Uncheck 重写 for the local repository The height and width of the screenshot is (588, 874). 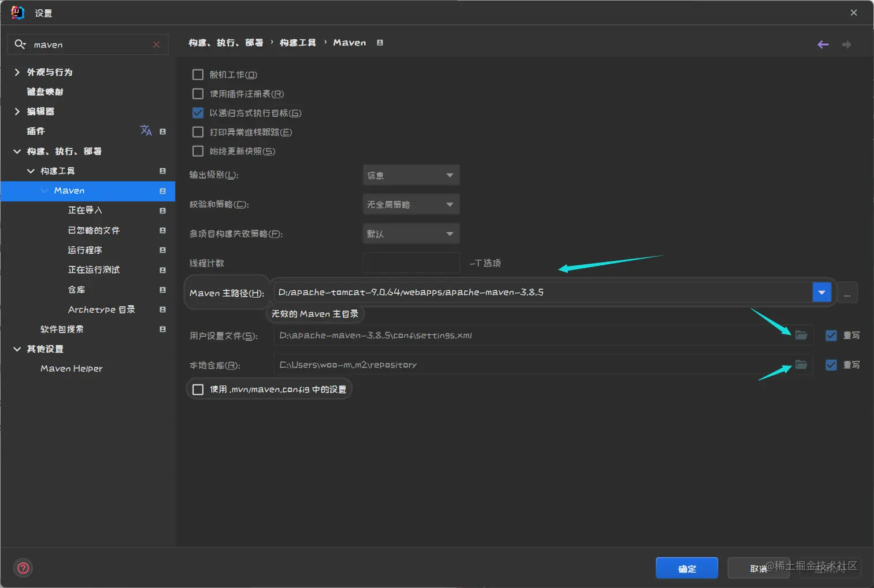pos(831,365)
